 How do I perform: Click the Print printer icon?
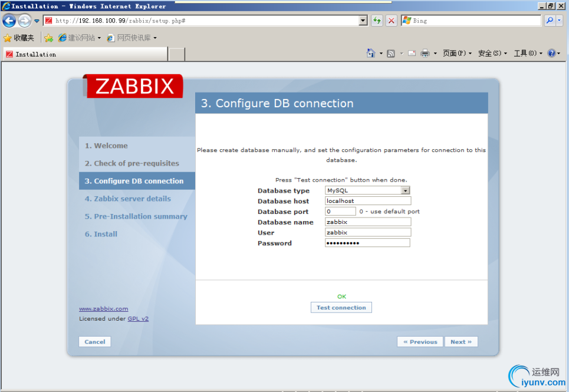click(425, 53)
